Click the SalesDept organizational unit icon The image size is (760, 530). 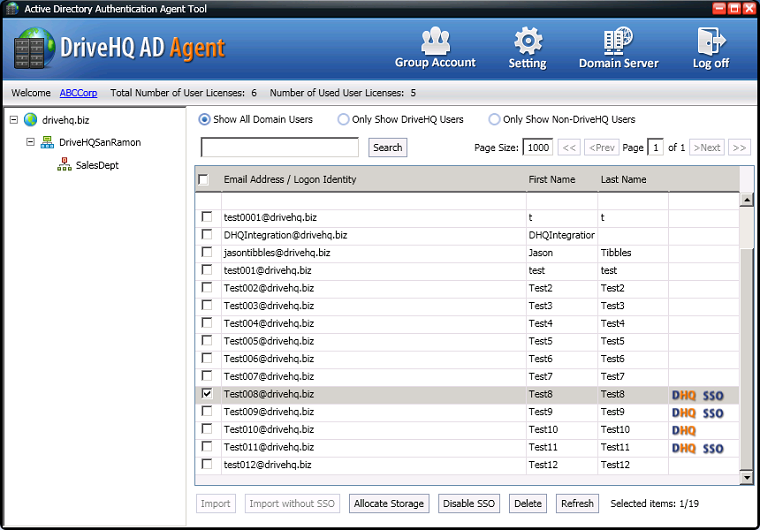(64, 165)
